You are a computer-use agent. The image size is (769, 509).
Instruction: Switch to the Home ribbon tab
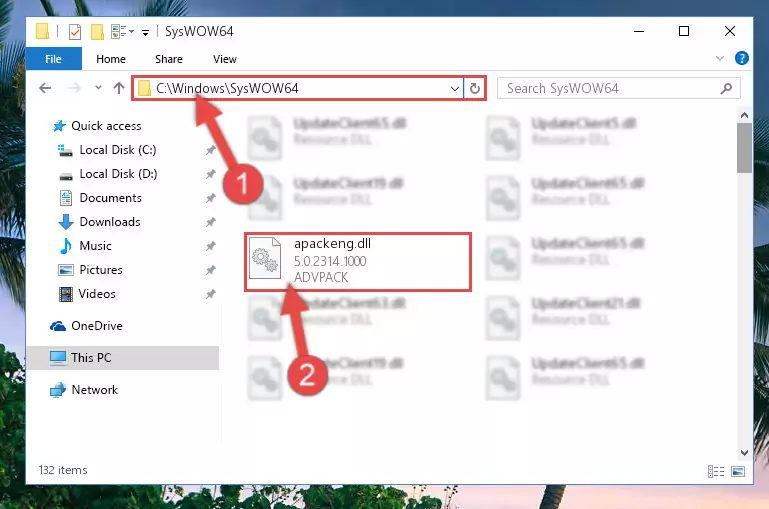click(111, 59)
